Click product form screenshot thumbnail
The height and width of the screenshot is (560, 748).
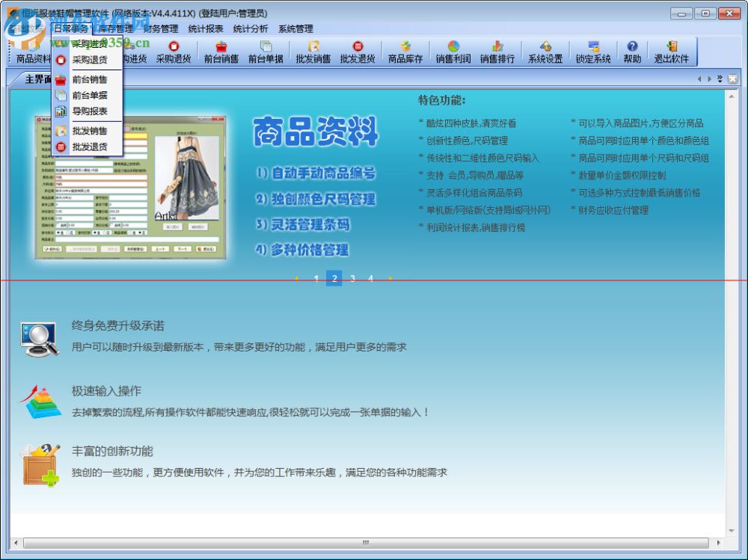point(130,187)
